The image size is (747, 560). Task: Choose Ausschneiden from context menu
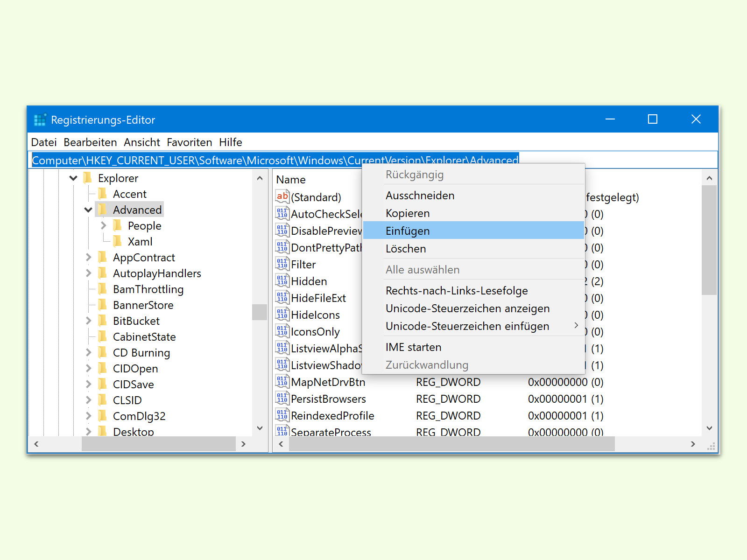click(474, 195)
